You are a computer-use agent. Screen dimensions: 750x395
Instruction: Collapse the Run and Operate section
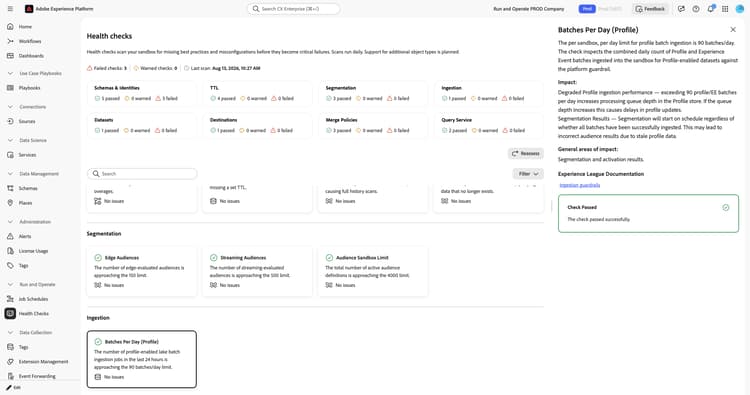pyautogui.click(x=10, y=285)
